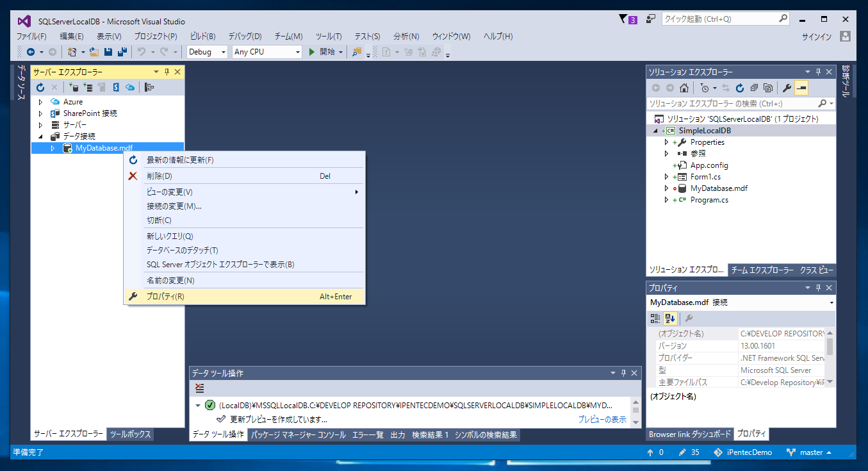Click the Connect to Database icon in Server Explorer
868x471 pixels.
74,87
